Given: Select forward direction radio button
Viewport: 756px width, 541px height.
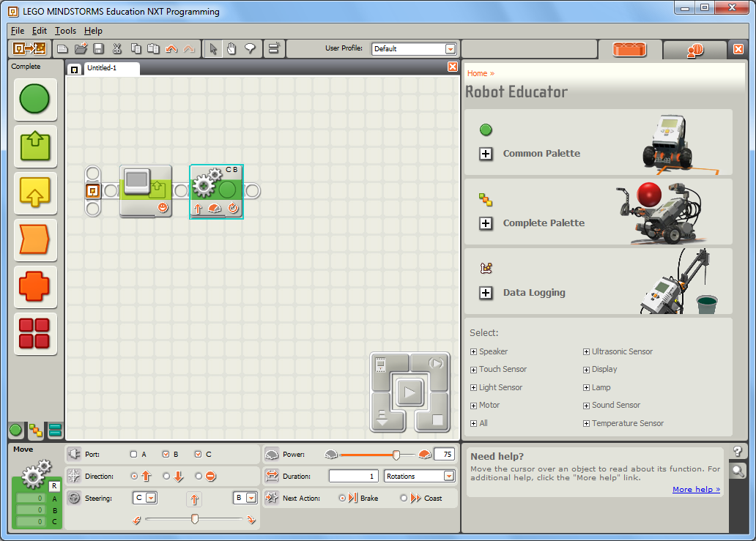Looking at the screenshot, I should [x=134, y=476].
